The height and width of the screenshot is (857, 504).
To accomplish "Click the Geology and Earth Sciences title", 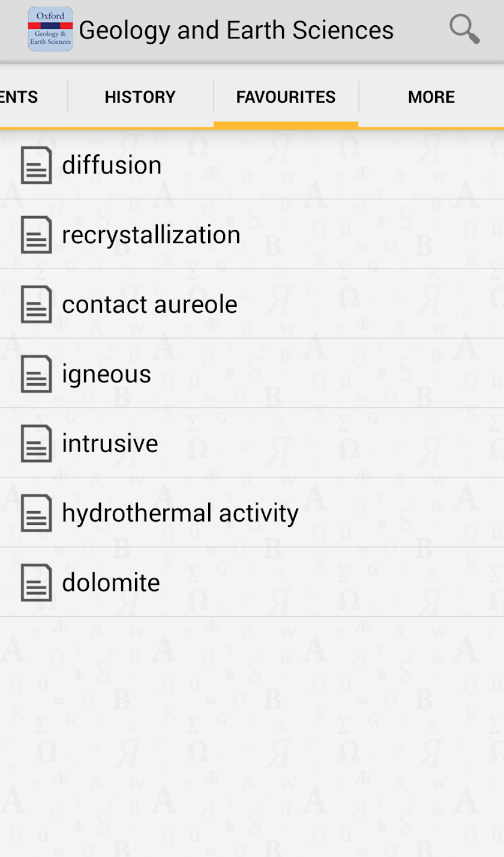I will pos(236,30).
